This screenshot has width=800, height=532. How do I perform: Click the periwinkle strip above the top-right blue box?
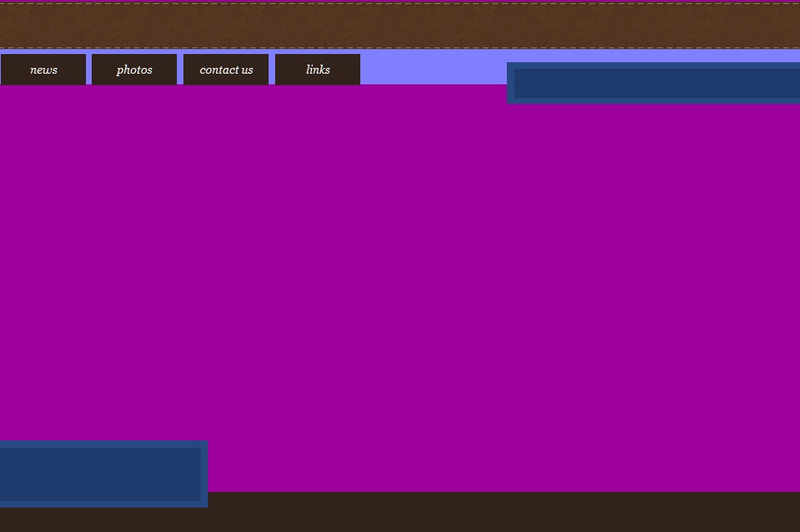pyautogui.click(x=655, y=56)
